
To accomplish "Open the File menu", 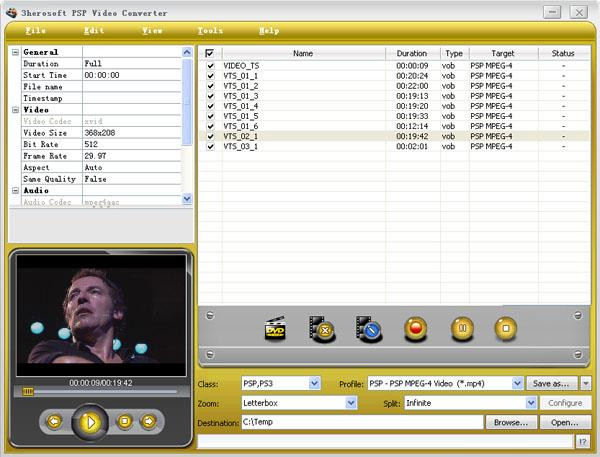I will click(36, 31).
